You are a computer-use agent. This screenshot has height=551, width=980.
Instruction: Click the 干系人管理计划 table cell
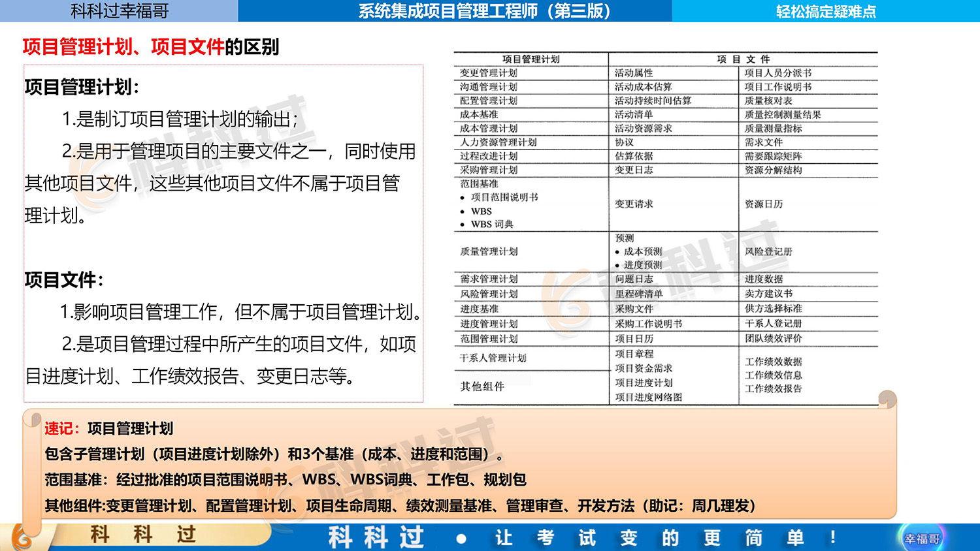(x=493, y=358)
